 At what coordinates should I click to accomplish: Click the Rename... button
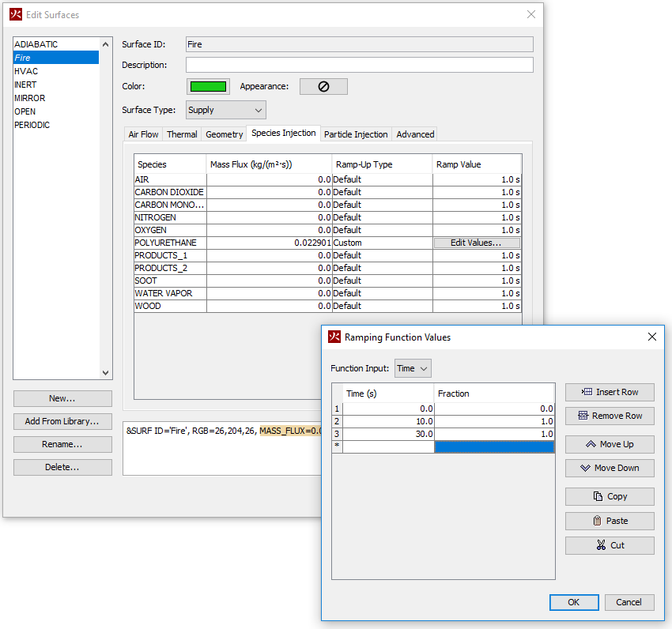tap(62, 444)
